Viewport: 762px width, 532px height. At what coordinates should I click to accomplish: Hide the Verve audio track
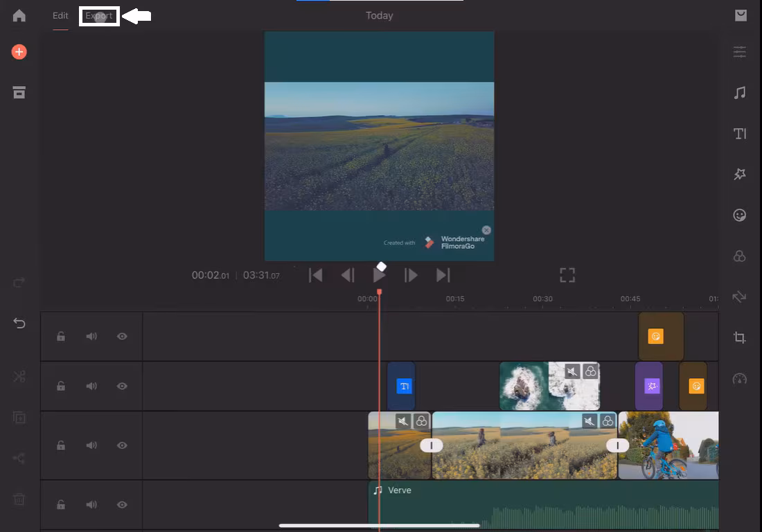122,505
